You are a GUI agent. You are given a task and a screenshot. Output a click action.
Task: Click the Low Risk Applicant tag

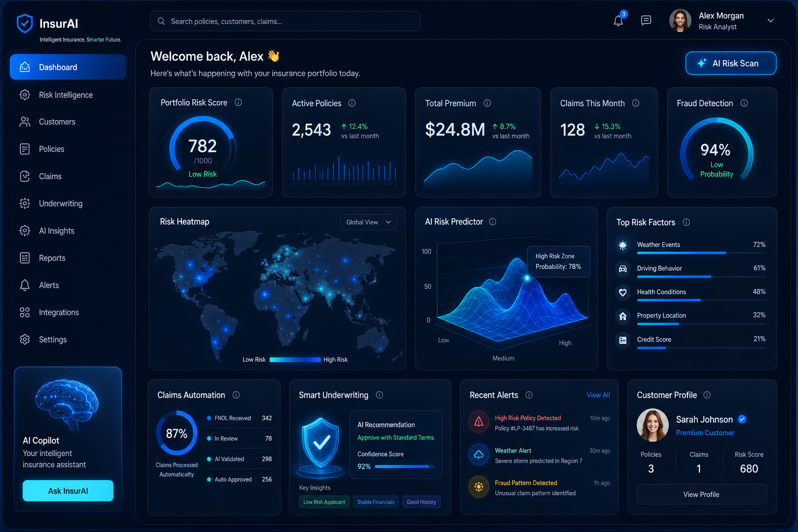324,502
